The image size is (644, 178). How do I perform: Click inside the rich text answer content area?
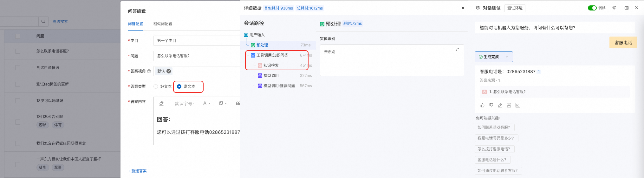(x=197, y=127)
